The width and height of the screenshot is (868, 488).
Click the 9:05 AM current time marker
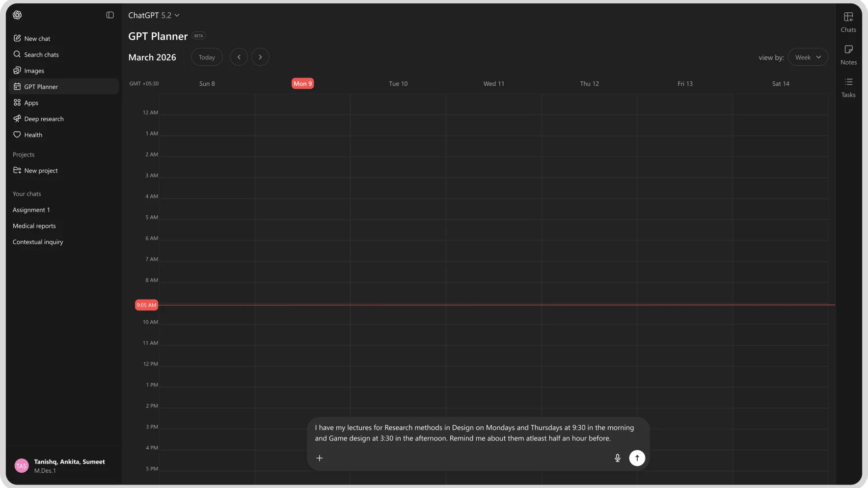(x=146, y=305)
